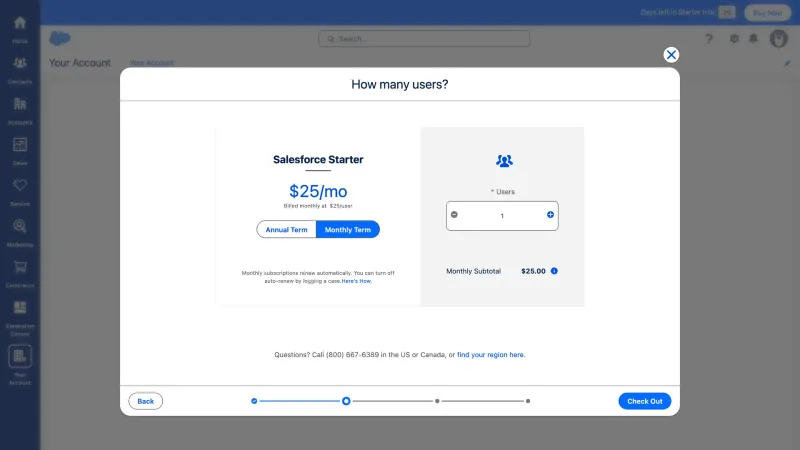Click the Salesforce cloud logo

pos(60,38)
